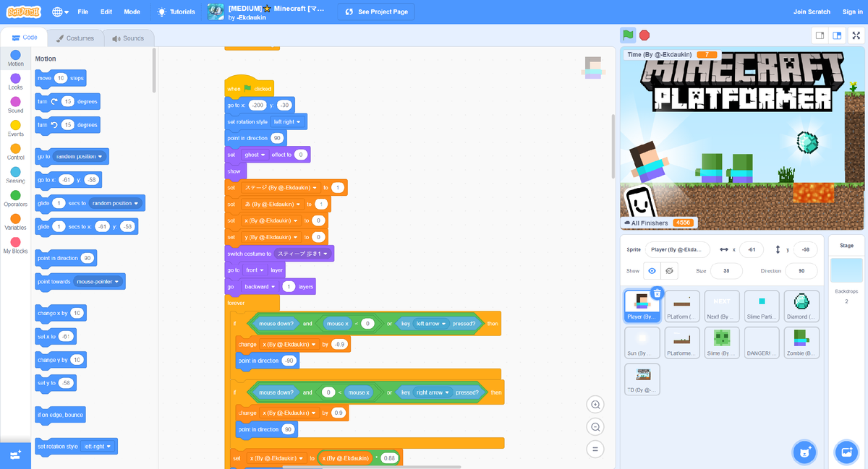The height and width of the screenshot is (469, 868).
Task: Select the Slime sprite thumbnail
Action: pos(722,343)
